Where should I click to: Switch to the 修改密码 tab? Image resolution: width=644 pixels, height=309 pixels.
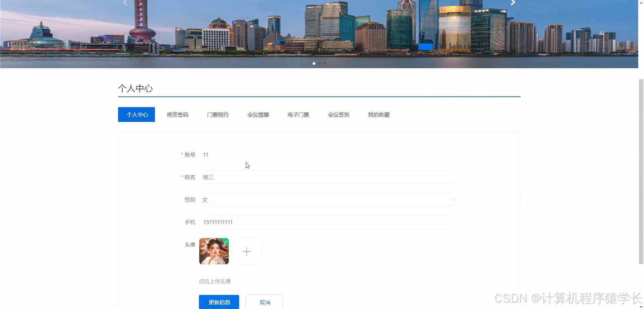click(x=177, y=115)
